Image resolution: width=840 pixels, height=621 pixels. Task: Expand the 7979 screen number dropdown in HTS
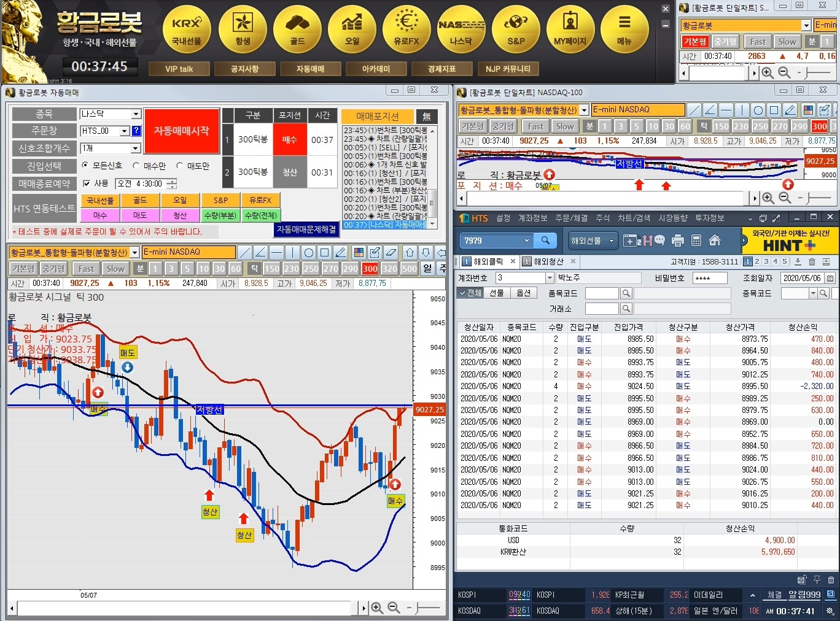pos(526,241)
